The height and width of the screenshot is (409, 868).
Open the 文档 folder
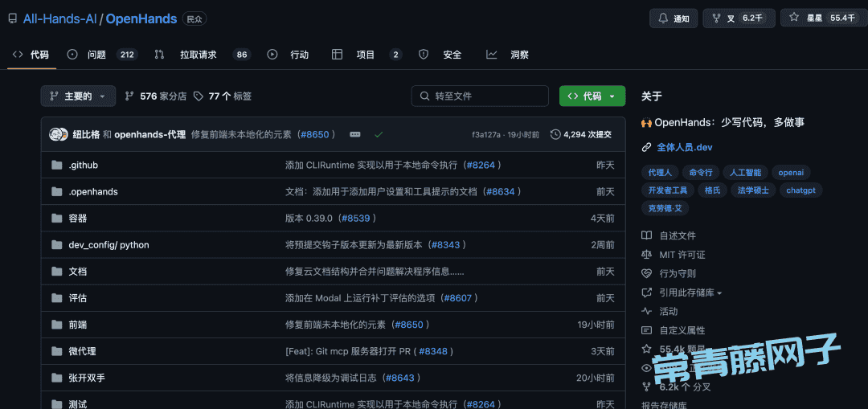point(77,271)
